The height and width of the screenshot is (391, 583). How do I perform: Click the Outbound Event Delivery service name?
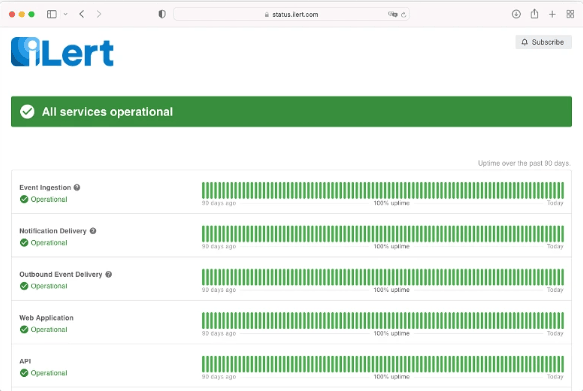[61, 274]
